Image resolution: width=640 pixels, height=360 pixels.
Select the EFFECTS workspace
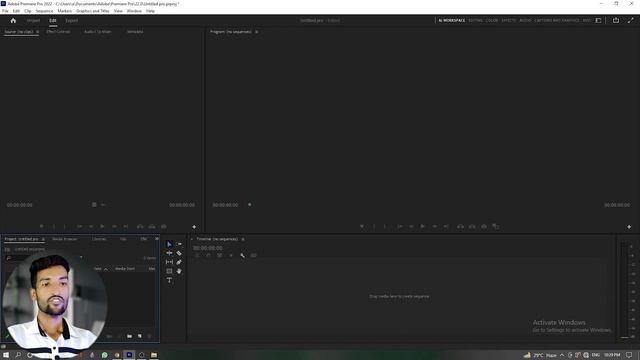coord(509,20)
